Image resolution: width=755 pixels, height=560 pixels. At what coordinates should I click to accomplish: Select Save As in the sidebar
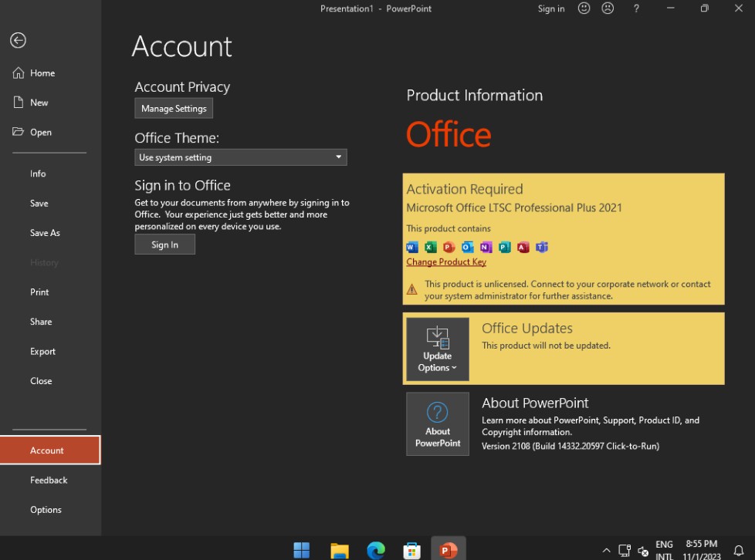45,233
